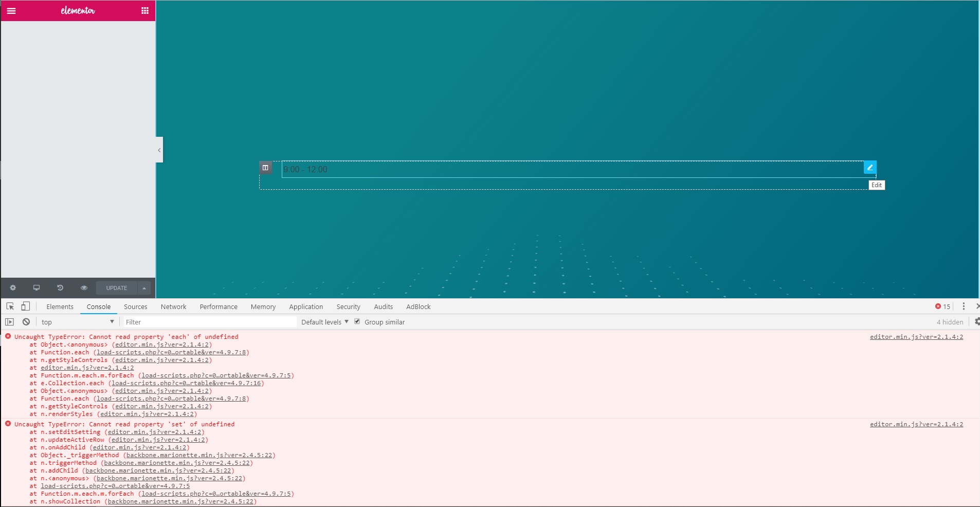Open the Audits tab
Image resolution: width=980 pixels, height=507 pixels.
coord(384,307)
